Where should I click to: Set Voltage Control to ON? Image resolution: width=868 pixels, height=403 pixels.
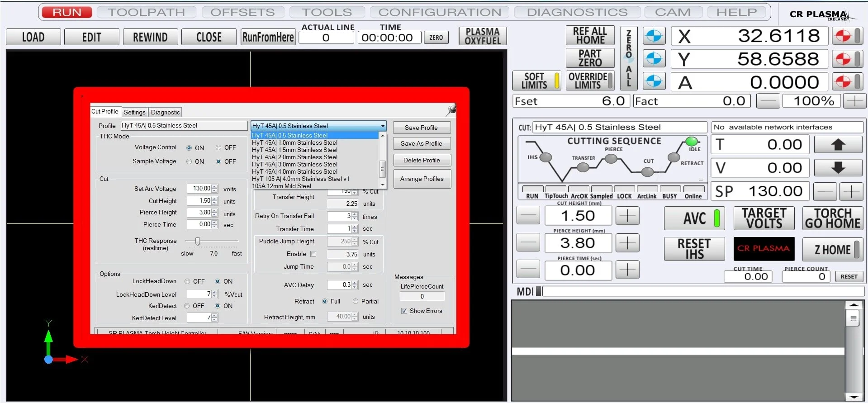pos(189,148)
